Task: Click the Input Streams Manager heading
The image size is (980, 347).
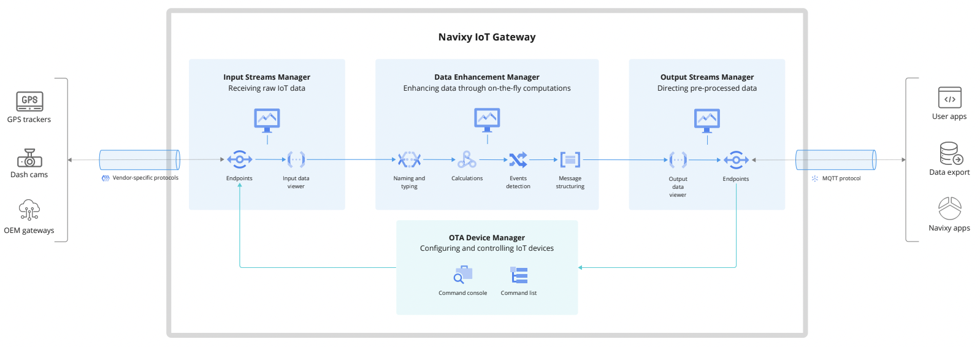Action: pyautogui.click(x=267, y=77)
